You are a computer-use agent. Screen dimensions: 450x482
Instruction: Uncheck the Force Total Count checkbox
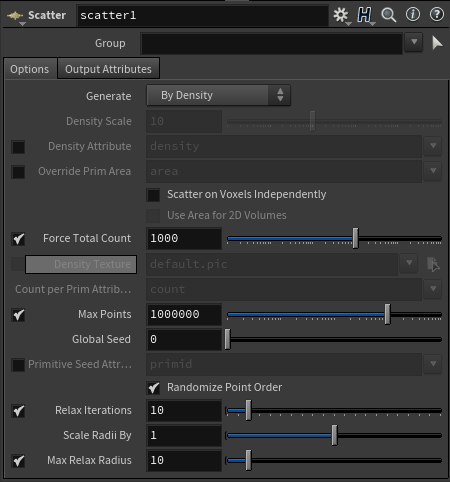coord(18,239)
